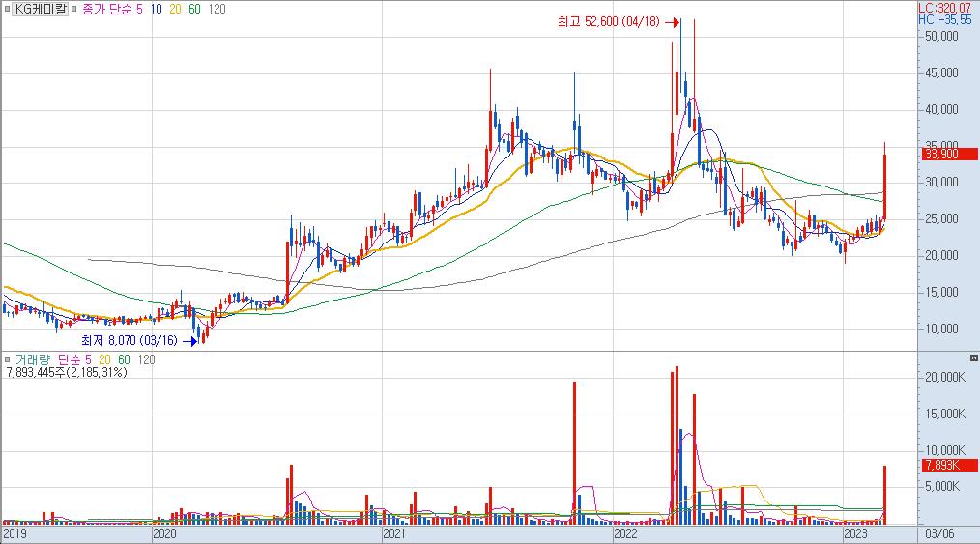Click the 2021 label on time axis
980x544 pixels.
point(394,534)
